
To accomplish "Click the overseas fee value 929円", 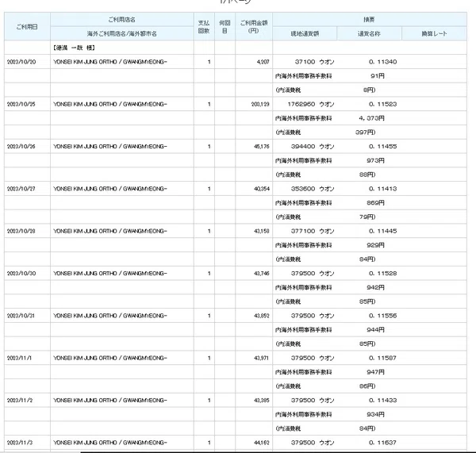I will [x=375, y=245].
